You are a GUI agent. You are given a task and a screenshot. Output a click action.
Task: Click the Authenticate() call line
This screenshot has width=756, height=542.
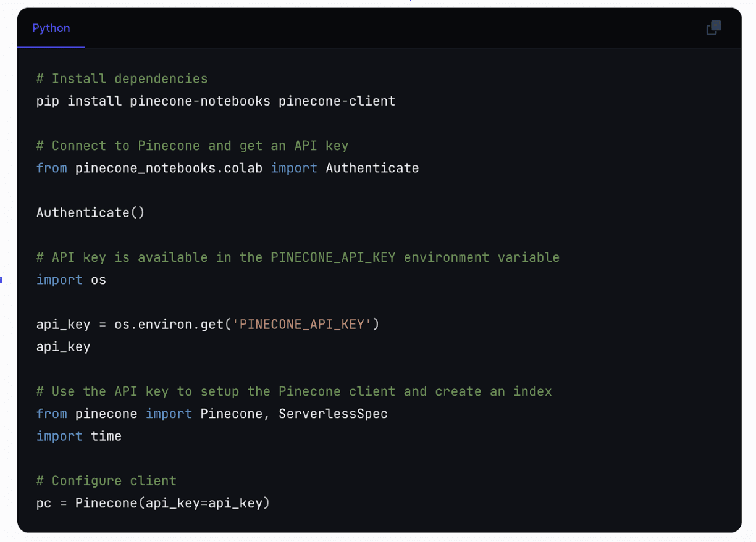90,212
